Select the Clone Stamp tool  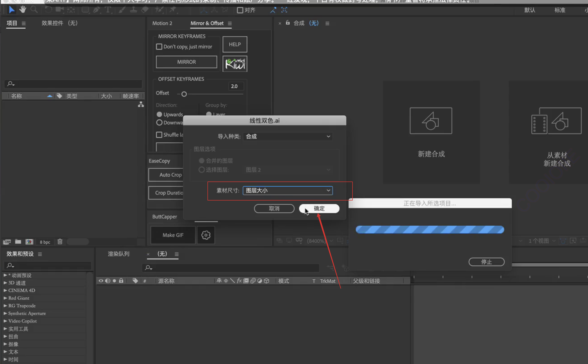coord(133,10)
